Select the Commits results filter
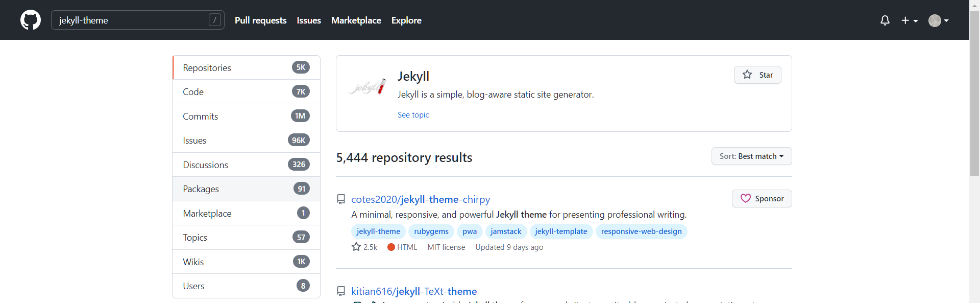Screen dimensions: 980x303 tap(247, 116)
